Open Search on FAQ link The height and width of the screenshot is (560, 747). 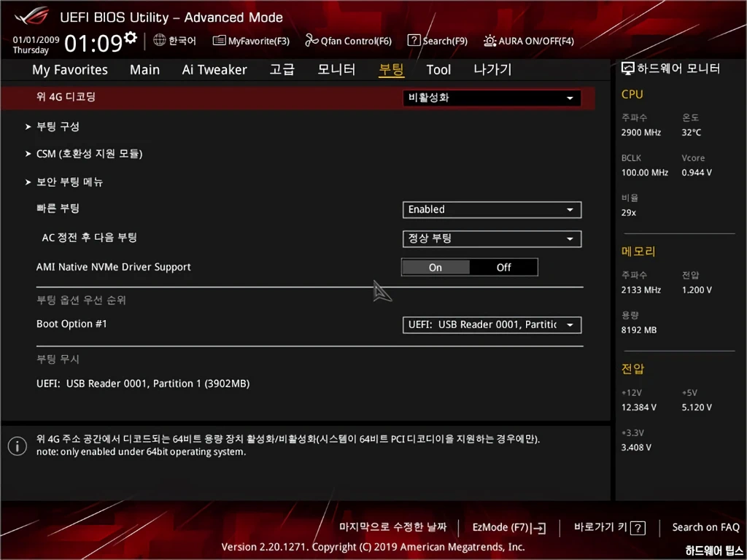[705, 527]
